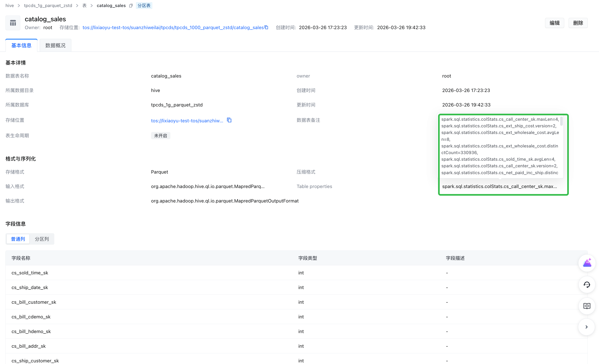Image resolution: width=599 pixels, height=364 pixels.
Task: Select 普通列 columns view
Action: click(x=18, y=239)
